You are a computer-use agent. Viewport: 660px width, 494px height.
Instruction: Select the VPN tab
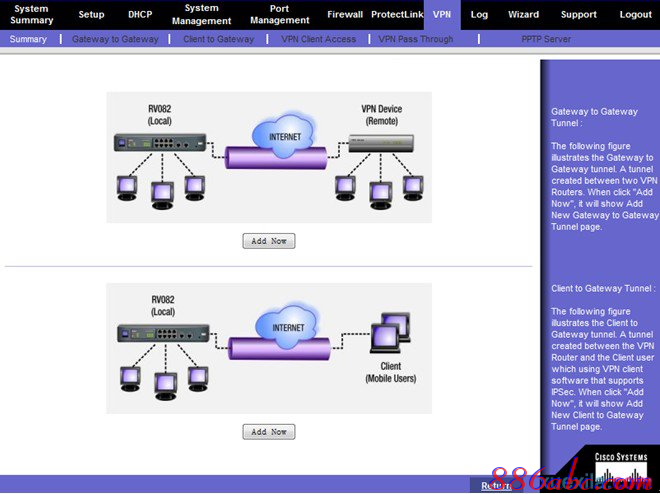click(x=442, y=14)
